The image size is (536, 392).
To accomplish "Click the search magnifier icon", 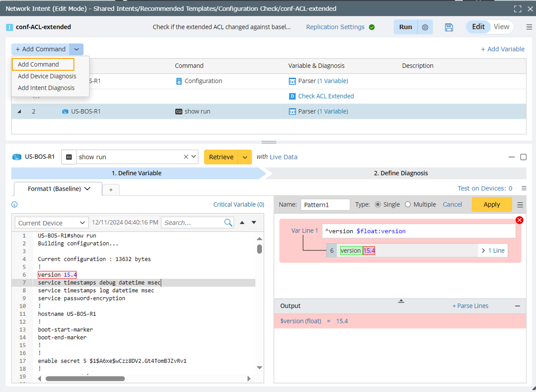I will coord(228,223).
